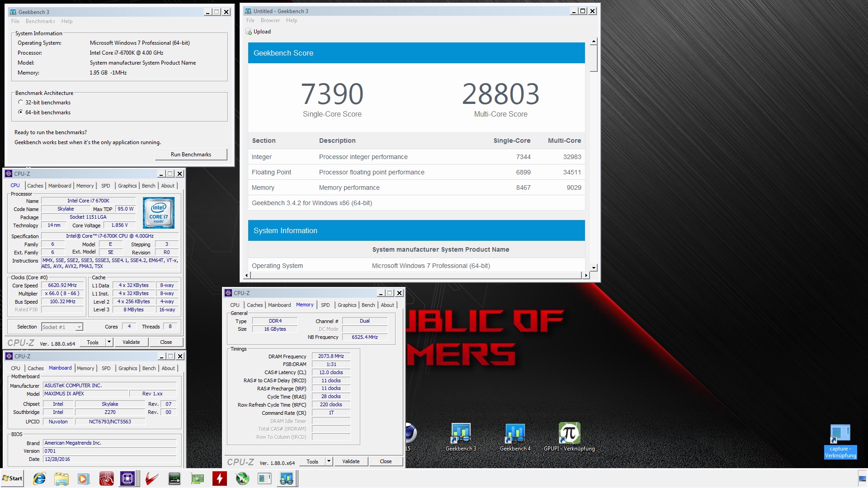868x488 pixels.
Task: Select 64-bit benchmarks radio button
Action: pos(20,112)
